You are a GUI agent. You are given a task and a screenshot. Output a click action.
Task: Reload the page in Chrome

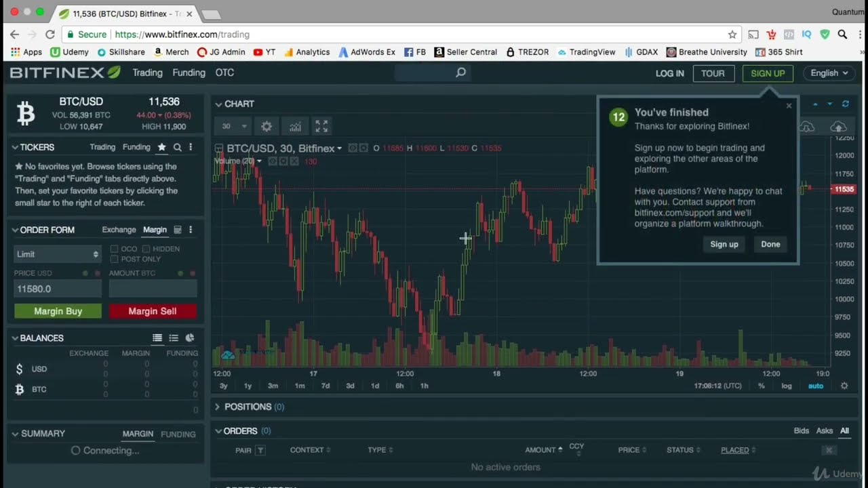pyautogui.click(x=50, y=35)
